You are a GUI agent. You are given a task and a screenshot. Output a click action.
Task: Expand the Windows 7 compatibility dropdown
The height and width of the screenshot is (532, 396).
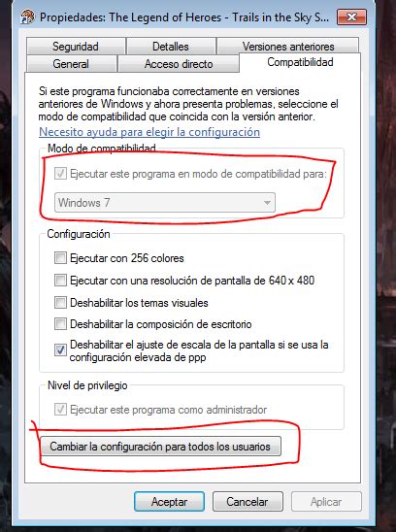[x=165, y=203]
